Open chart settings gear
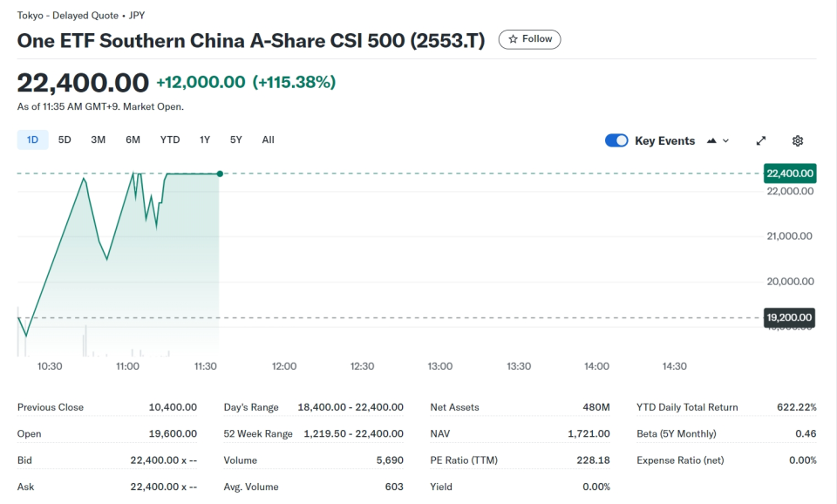Viewport: 837px width, 504px height. click(798, 140)
